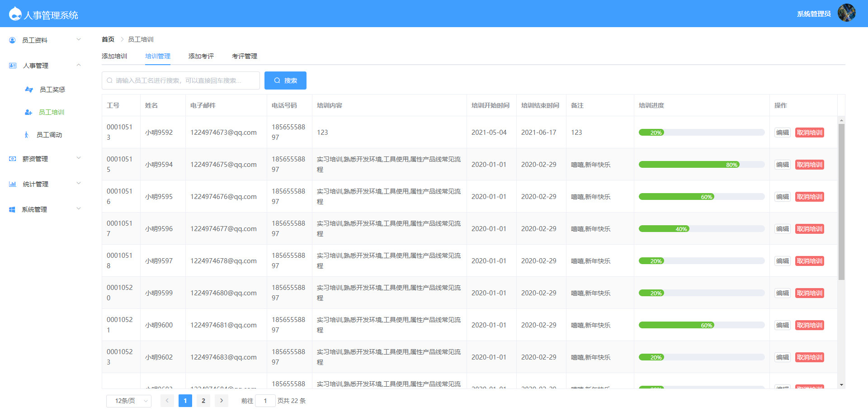Expand the 员工资料 menu chevron
The width and height of the screenshot is (868, 412).
[79, 40]
